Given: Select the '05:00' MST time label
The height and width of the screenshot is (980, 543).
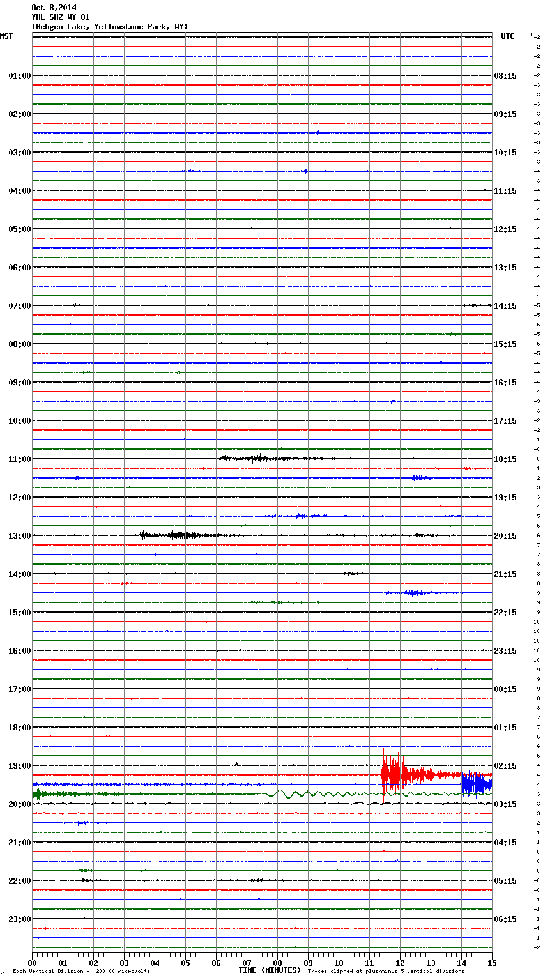Looking at the screenshot, I should tap(19, 229).
